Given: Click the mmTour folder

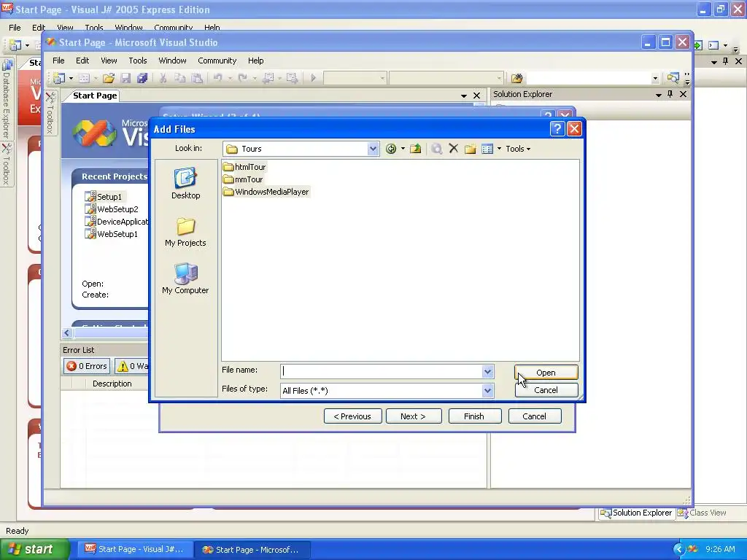Looking at the screenshot, I should pos(243,179).
